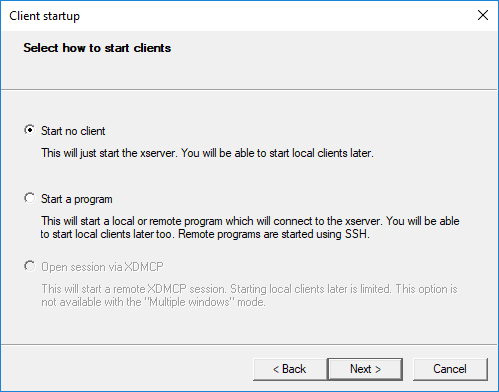
Task: Click the 'Start a program' text label
Action: point(77,199)
